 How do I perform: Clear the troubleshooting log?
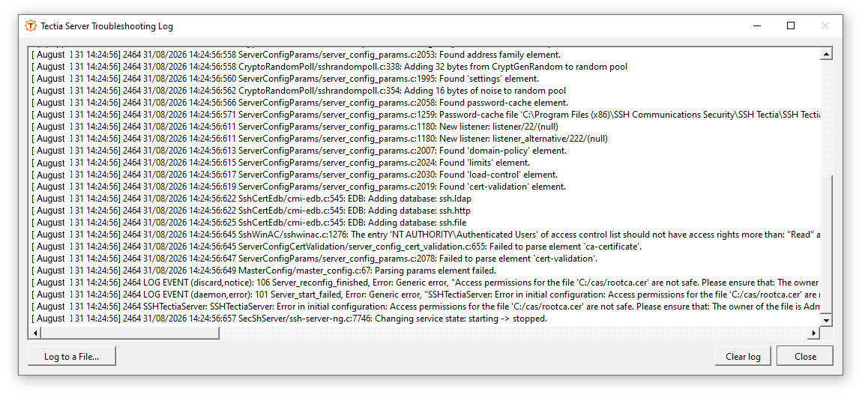coord(743,357)
